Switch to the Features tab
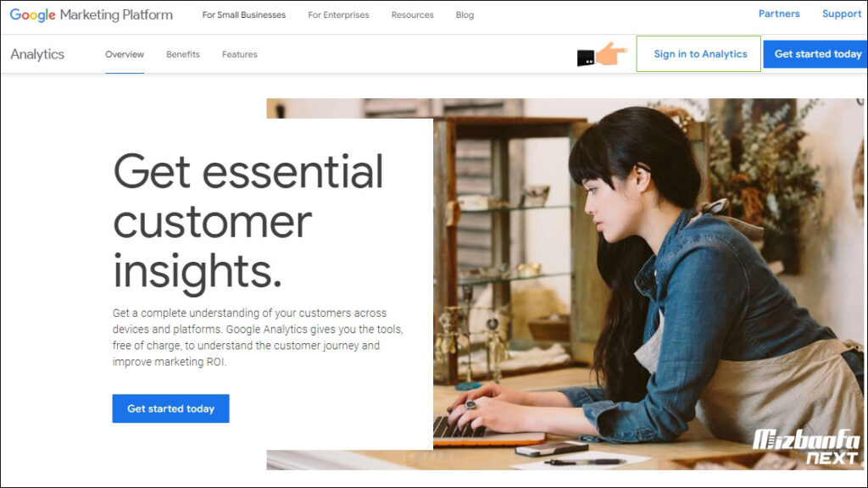The image size is (868, 488). (240, 54)
